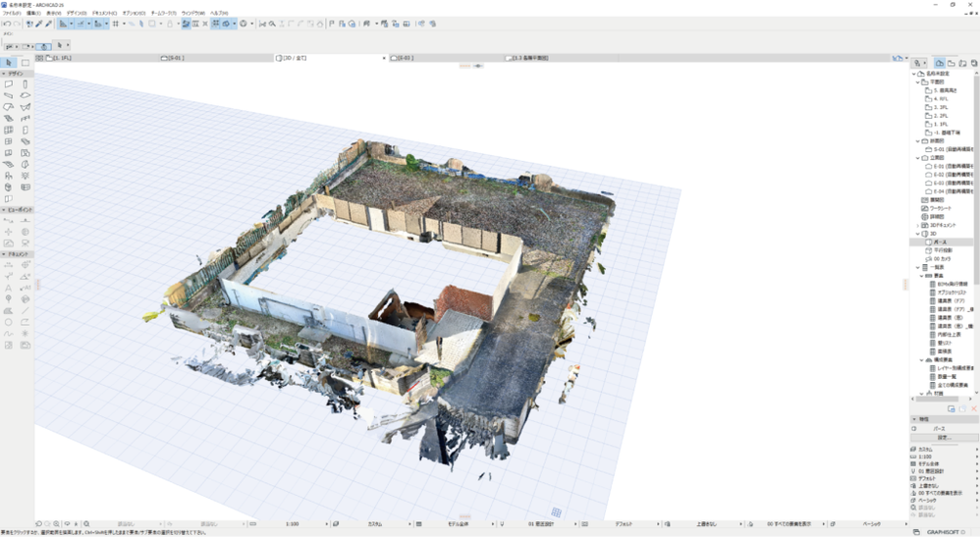Click the 設定... button in properties panel
The width and height of the screenshot is (980, 537).
click(x=944, y=438)
